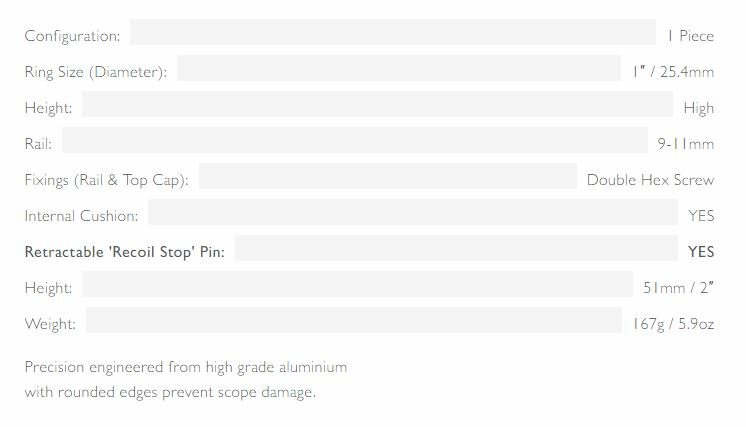Select the 9-11mm rail value
Viewport: 746px width, 427px height.
tap(686, 144)
